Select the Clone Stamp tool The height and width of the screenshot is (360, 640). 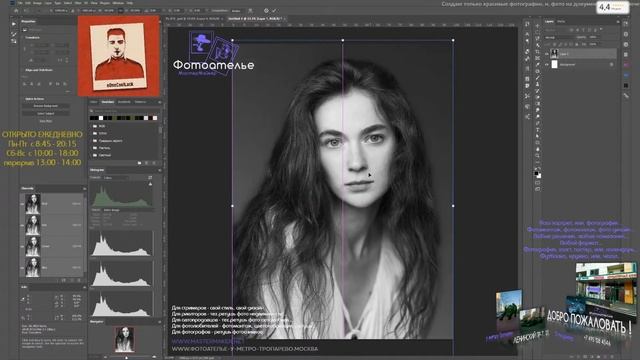coord(538,84)
